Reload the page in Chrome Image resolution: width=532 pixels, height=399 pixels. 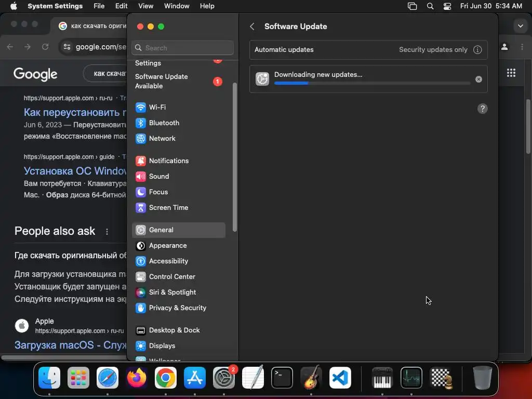coord(45,47)
